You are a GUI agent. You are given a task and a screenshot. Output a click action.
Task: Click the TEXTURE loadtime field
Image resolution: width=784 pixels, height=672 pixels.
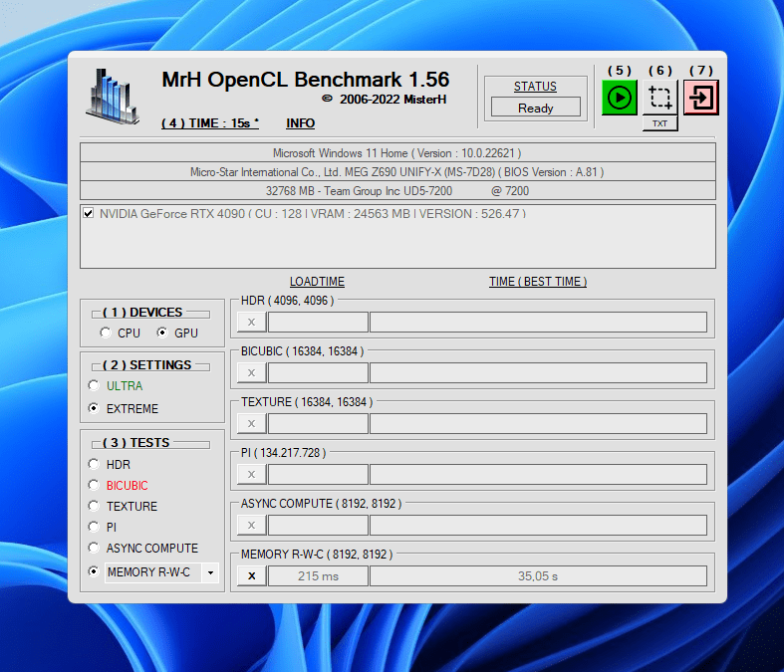319,424
